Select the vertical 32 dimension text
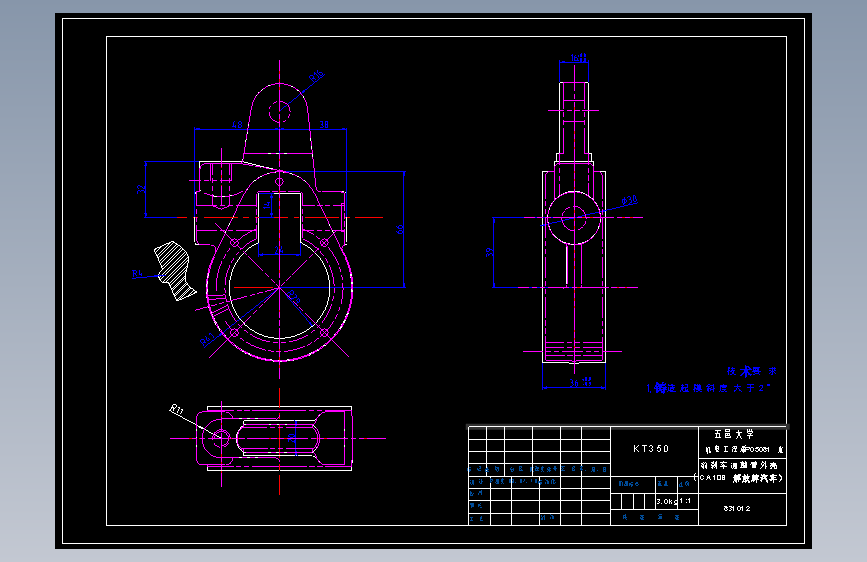This screenshot has width=867, height=562. click(x=142, y=189)
